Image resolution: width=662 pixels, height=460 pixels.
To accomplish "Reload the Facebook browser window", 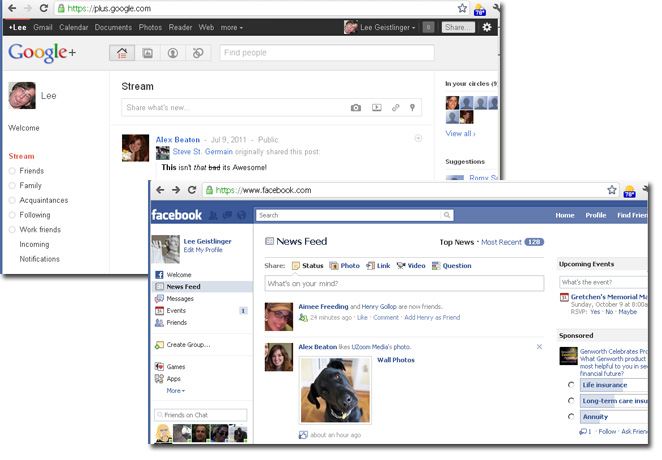I will [x=192, y=190].
